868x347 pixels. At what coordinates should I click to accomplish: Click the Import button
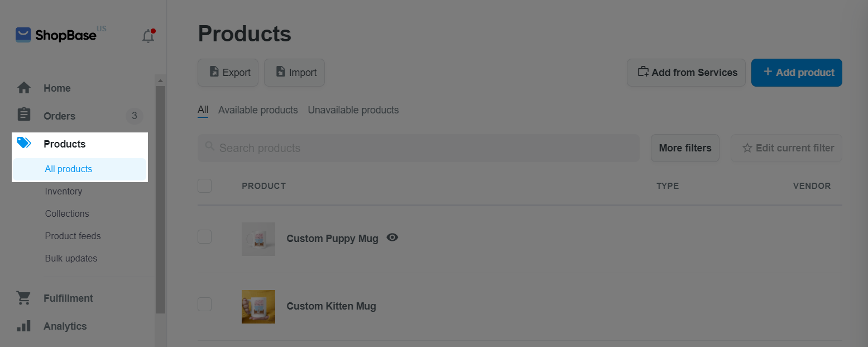point(294,73)
